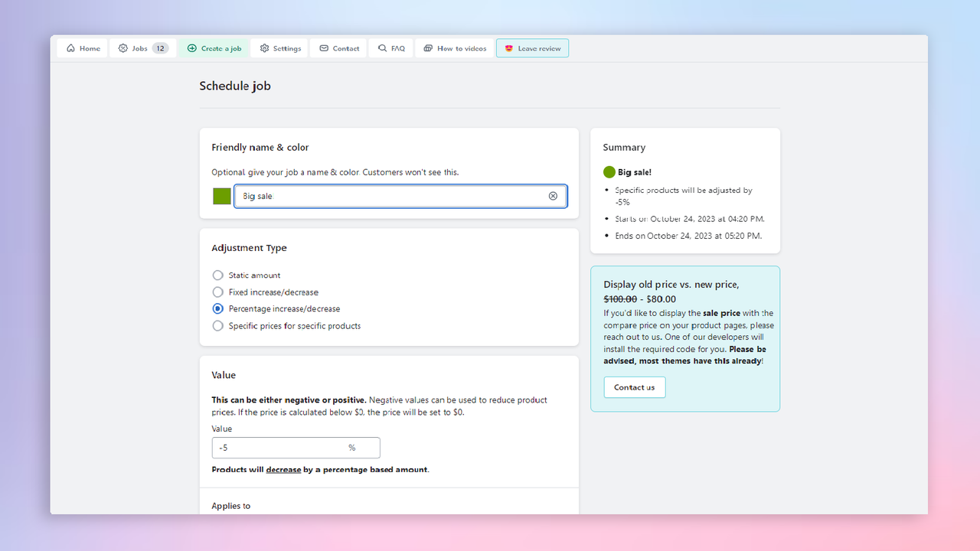Click the Summary card title
Viewport: 980px width, 551px height.
coord(624,147)
